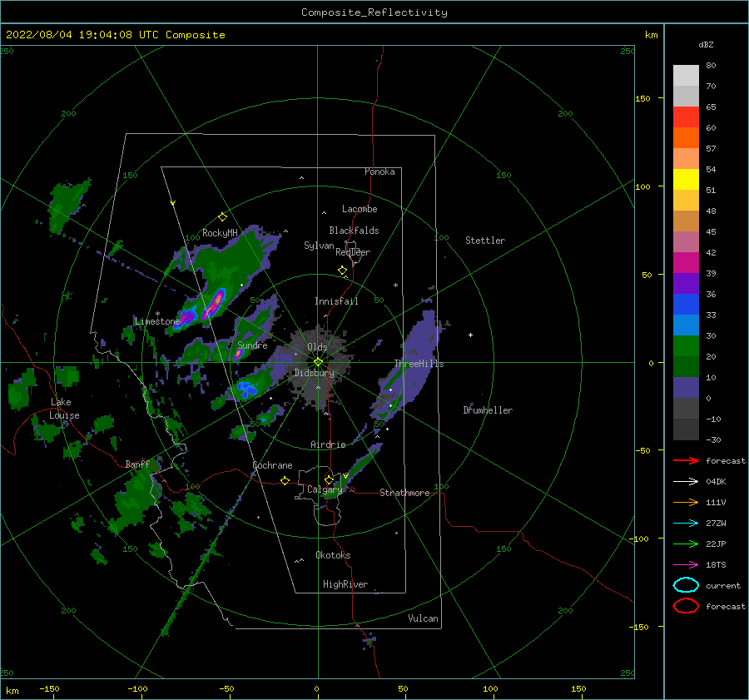Click the Strathmore city label
The image size is (749, 700).
tap(404, 493)
